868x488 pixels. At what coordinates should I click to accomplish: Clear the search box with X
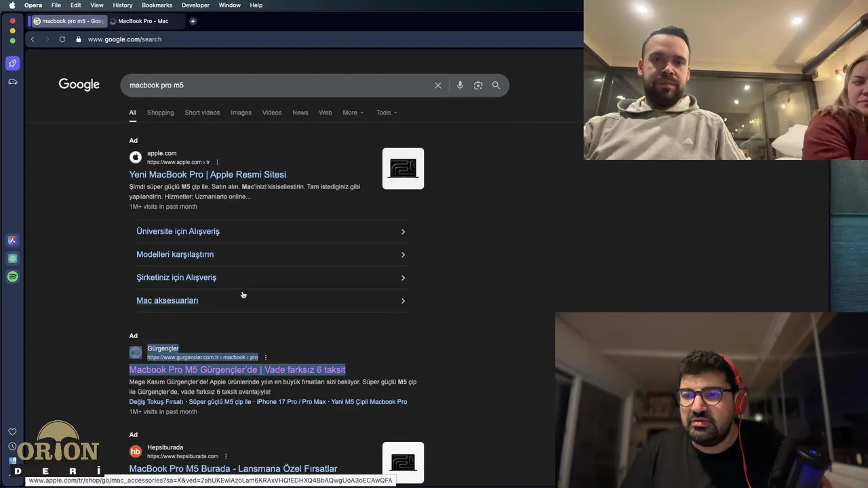click(438, 85)
